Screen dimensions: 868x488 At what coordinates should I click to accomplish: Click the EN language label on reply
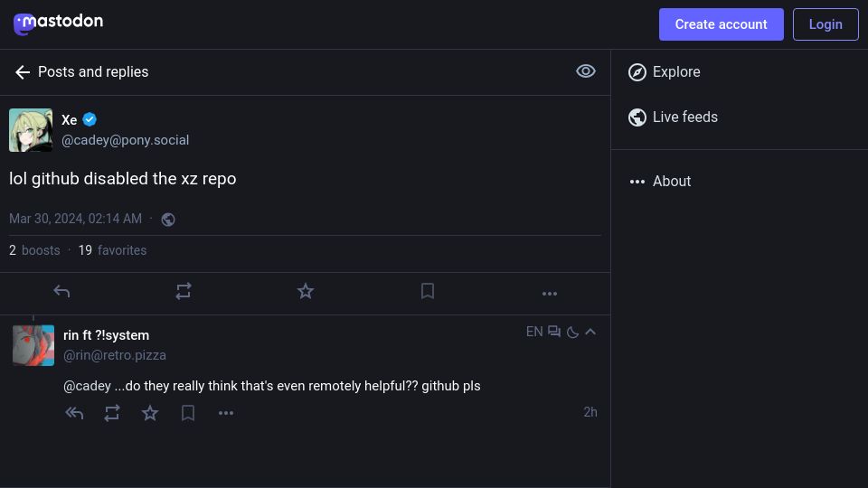point(534,332)
